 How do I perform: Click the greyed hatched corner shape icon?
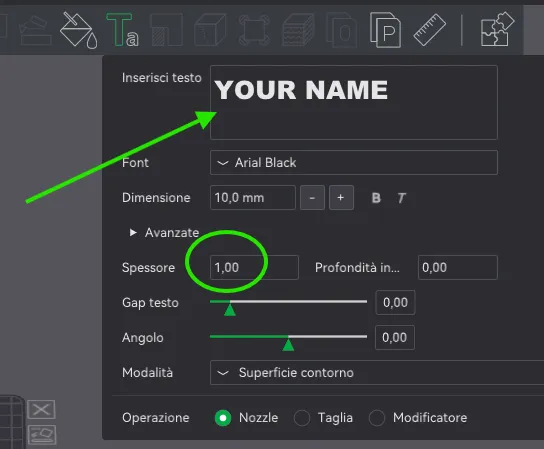click(x=167, y=30)
